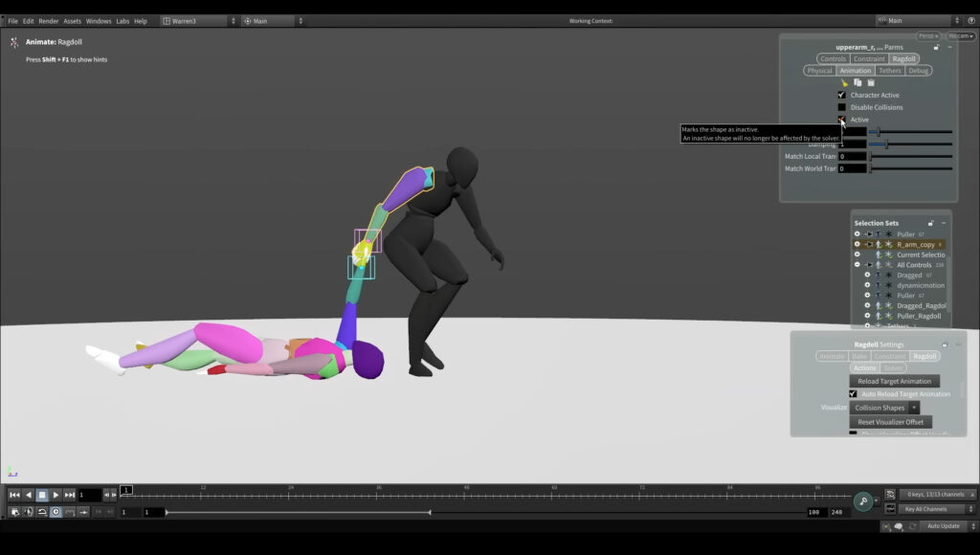Open the Controls tab in Parms panel

tap(834, 58)
